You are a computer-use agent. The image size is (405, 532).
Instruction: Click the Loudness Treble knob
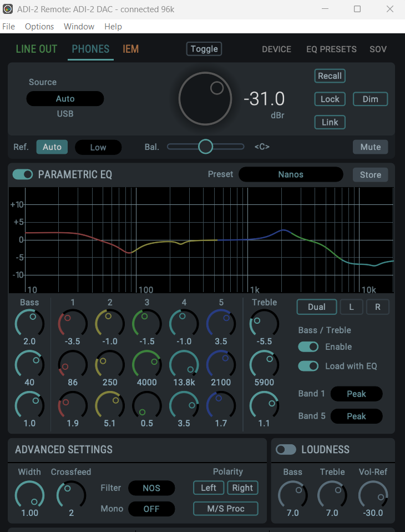coord(332,495)
